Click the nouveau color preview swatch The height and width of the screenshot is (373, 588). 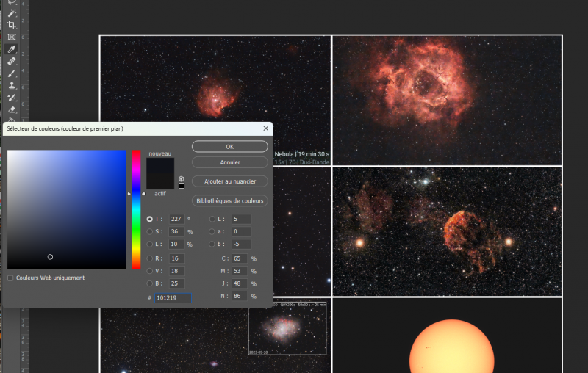click(x=160, y=165)
